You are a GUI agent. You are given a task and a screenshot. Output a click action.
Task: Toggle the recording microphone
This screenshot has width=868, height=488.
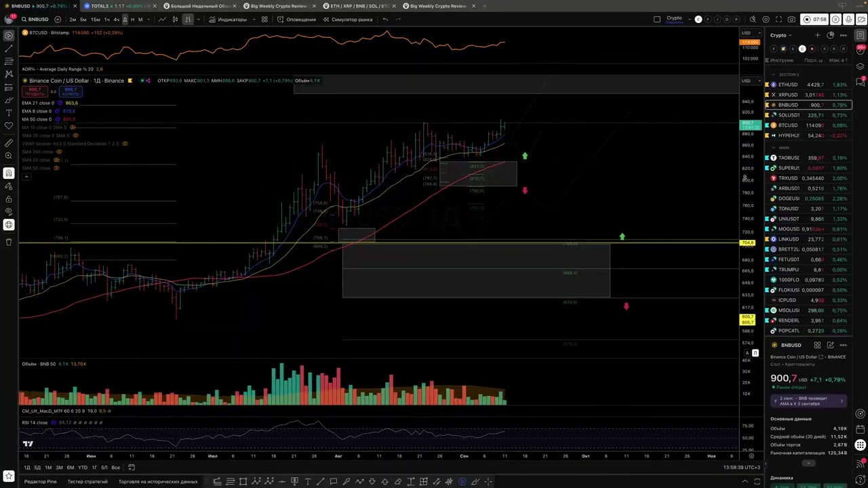847,20
